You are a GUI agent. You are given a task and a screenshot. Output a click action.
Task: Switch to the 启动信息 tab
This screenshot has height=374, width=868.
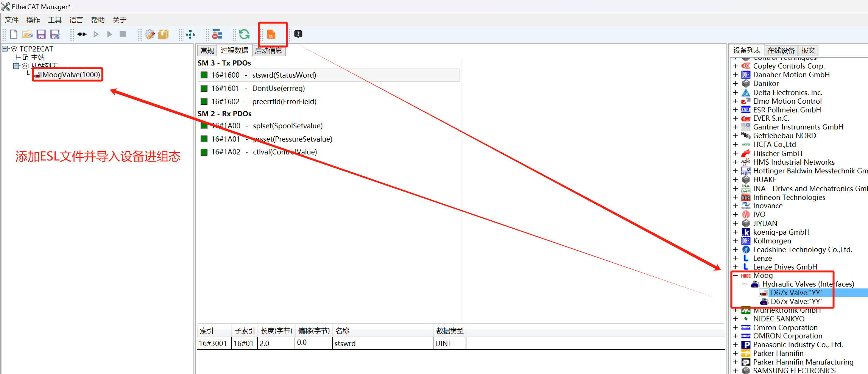(x=268, y=50)
